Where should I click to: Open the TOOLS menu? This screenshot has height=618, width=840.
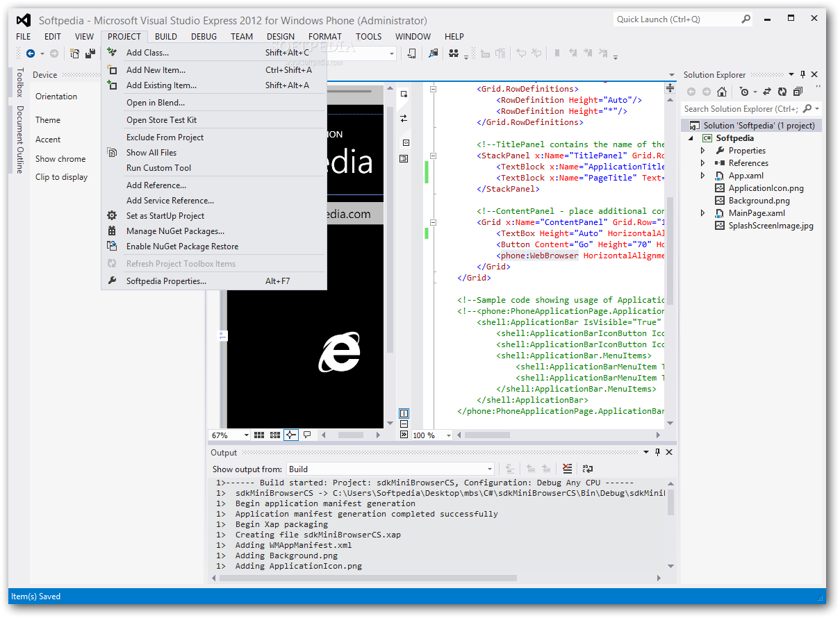point(368,37)
